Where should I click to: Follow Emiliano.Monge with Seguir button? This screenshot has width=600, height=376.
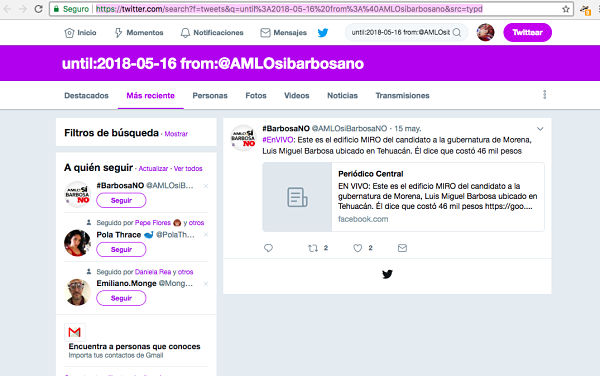(x=121, y=298)
